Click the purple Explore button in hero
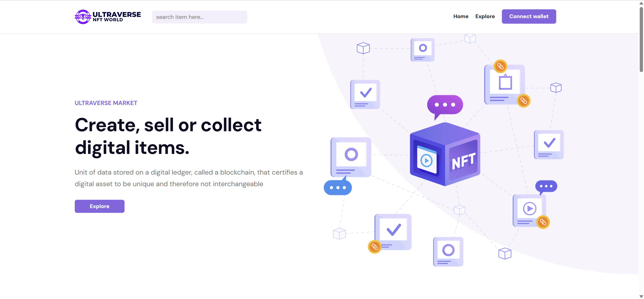 click(x=100, y=206)
